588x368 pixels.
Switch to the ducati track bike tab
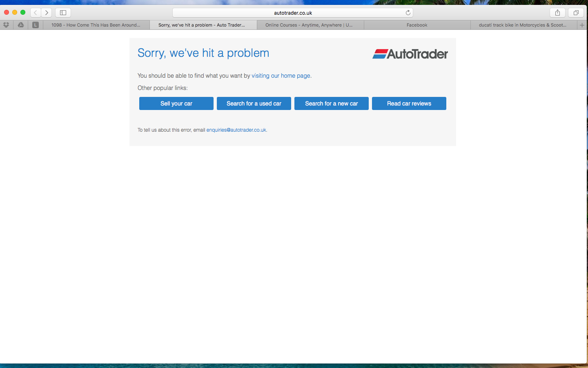[x=522, y=25]
